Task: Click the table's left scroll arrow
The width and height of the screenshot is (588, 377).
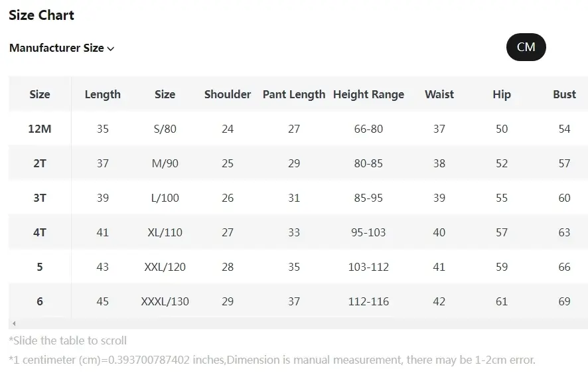Action: click(x=14, y=324)
